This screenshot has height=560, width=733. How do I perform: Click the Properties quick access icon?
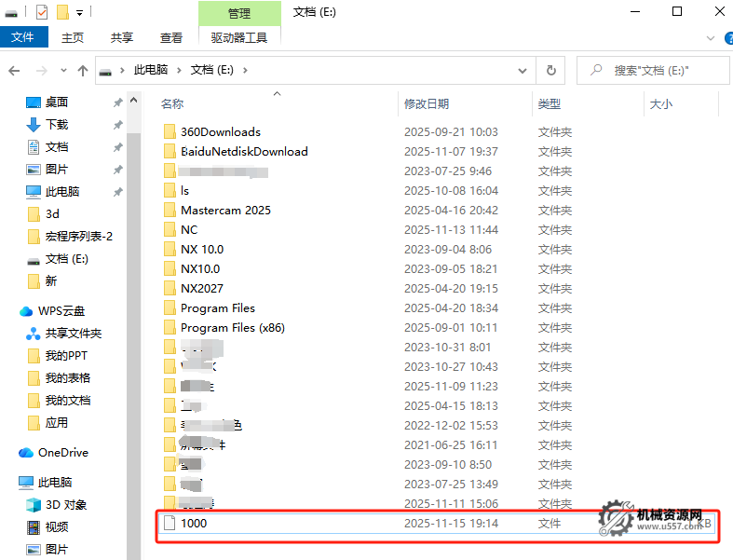point(42,12)
